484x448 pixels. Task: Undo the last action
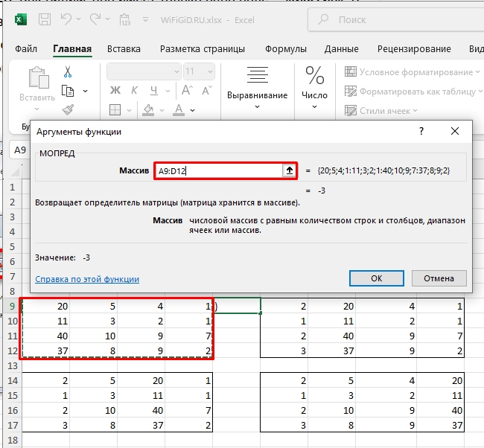[x=66, y=19]
